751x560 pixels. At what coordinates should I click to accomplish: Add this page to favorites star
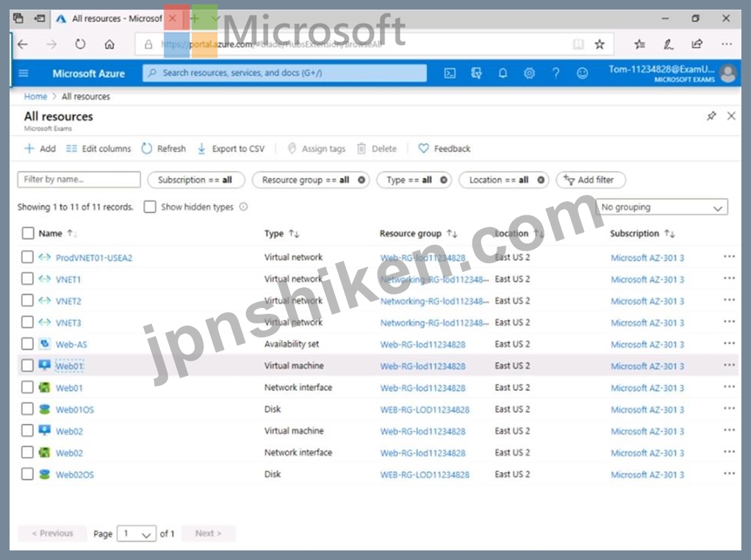pyautogui.click(x=599, y=45)
